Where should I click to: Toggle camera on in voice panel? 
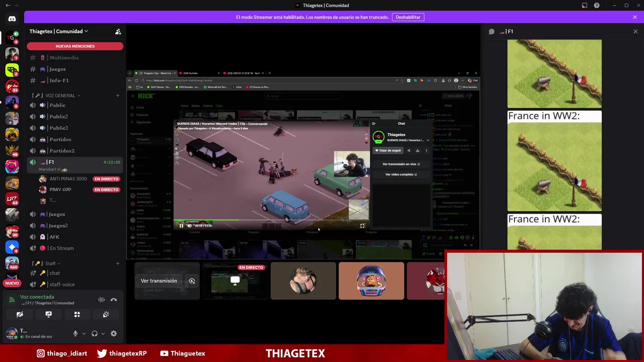20,314
